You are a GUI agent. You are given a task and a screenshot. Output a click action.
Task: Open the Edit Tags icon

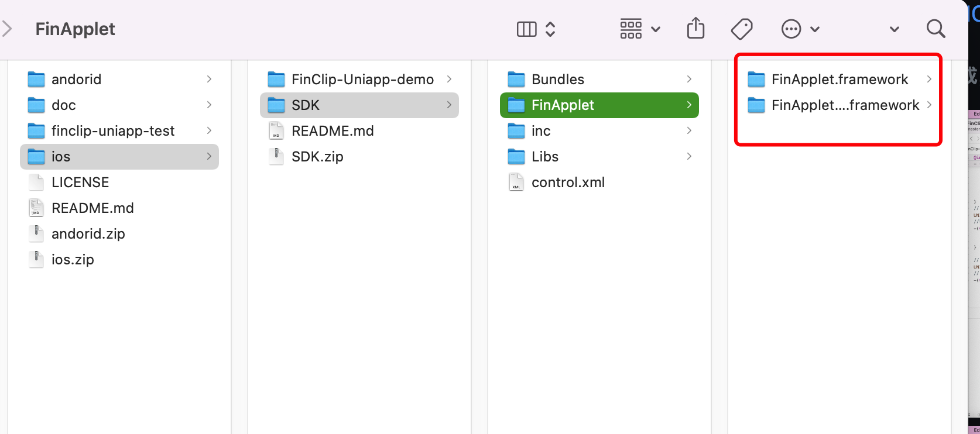click(x=742, y=29)
